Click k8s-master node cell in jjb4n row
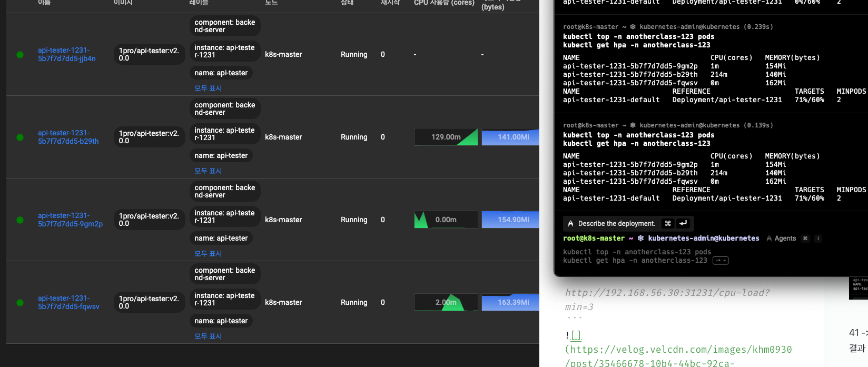This screenshot has width=868, height=367. pyautogui.click(x=283, y=54)
